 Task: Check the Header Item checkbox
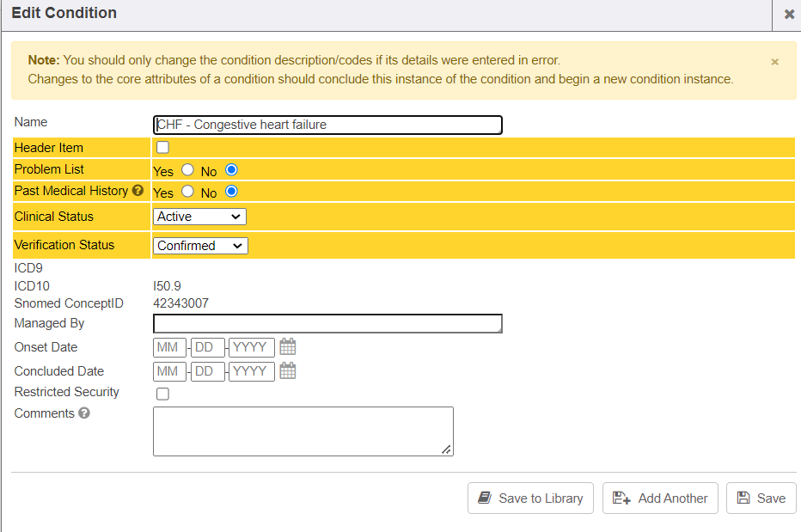[162, 148]
